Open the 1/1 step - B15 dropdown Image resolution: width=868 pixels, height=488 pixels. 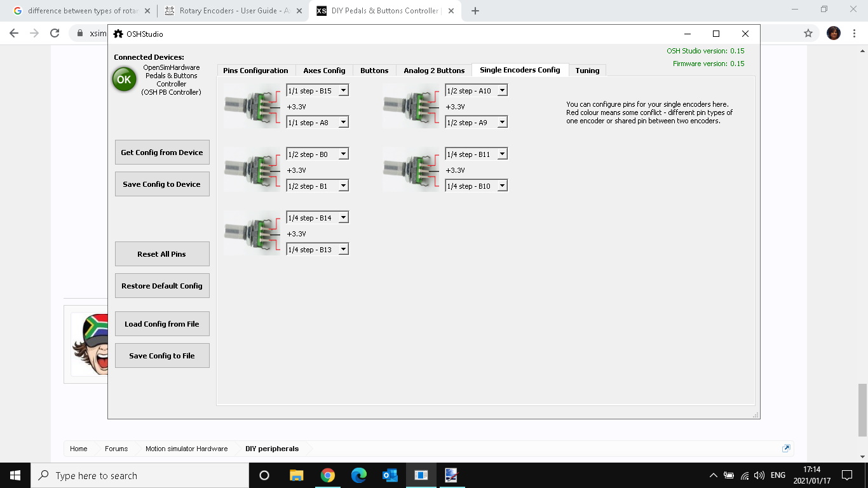pyautogui.click(x=317, y=90)
